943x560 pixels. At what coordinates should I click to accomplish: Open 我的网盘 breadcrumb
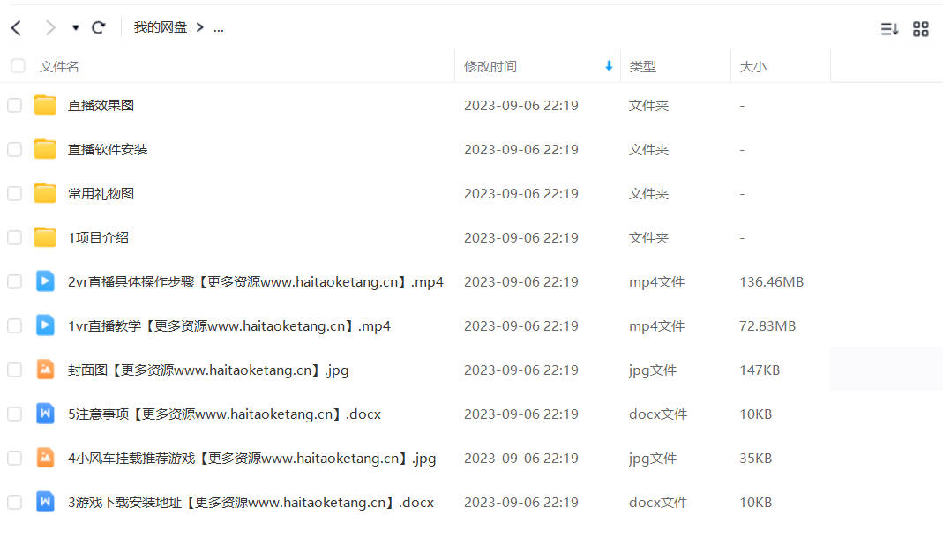(160, 27)
